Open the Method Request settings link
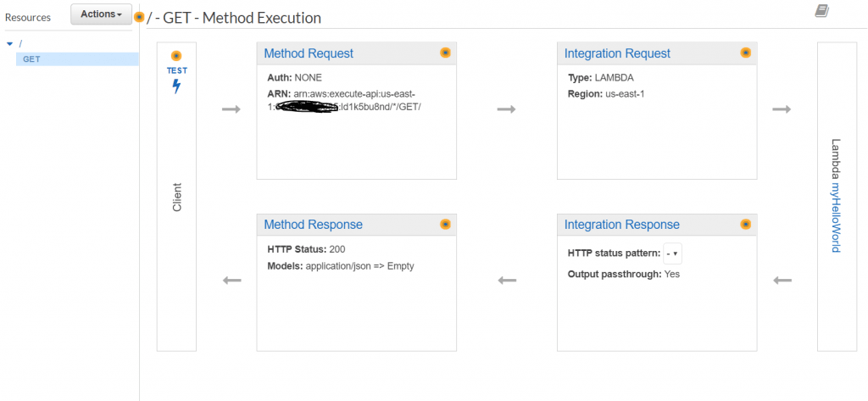Image resolution: width=868 pixels, height=401 pixels. click(x=309, y=53)
